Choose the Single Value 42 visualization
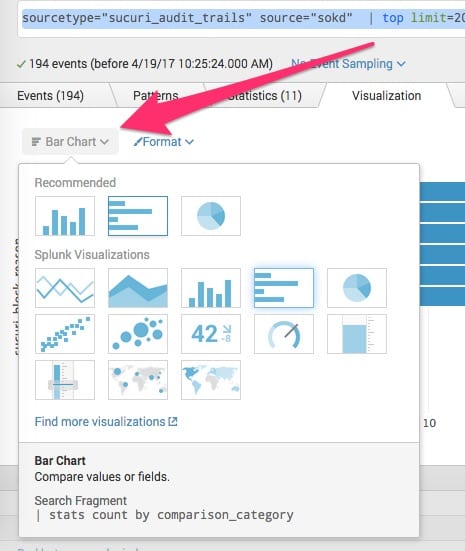This screenshot has width=465, height=551. 211,334
